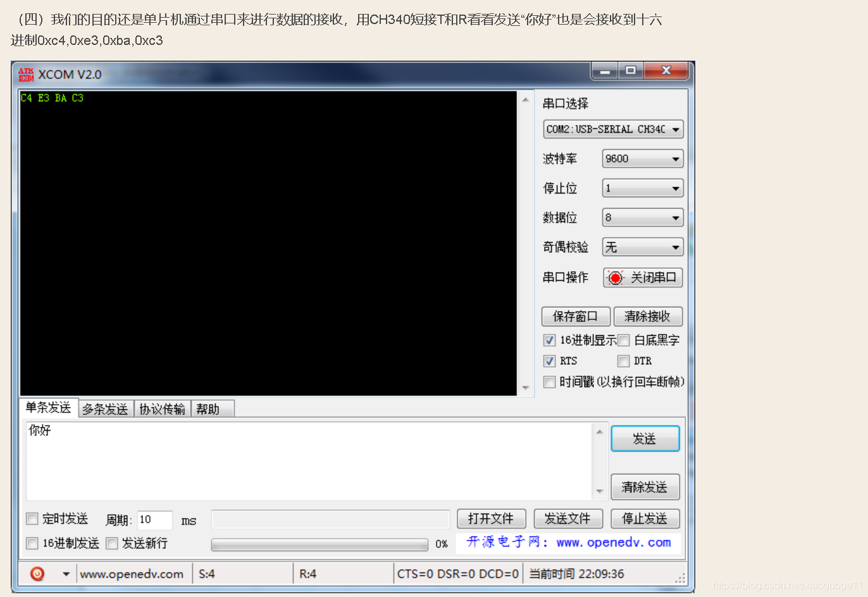The width and height of the screenshot is (868, 597).
Task: Toggle the RTS checkbox
Action: tap(549, 361)
